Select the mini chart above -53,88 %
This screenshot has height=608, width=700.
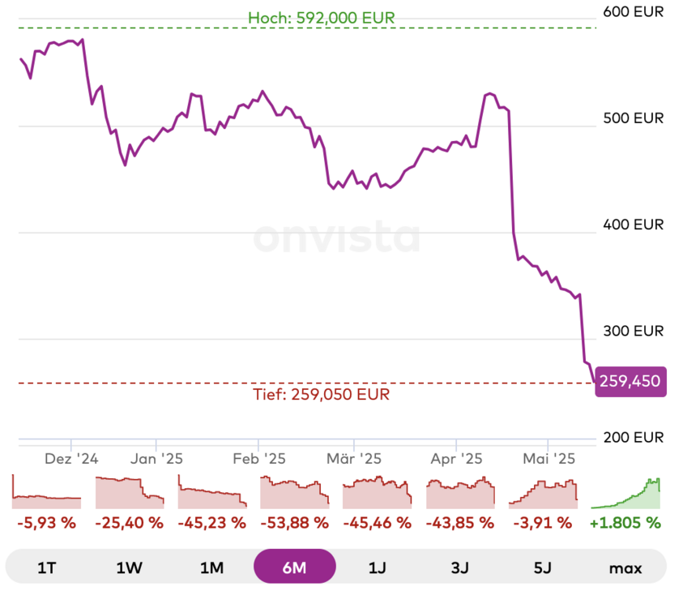[294, 492]
